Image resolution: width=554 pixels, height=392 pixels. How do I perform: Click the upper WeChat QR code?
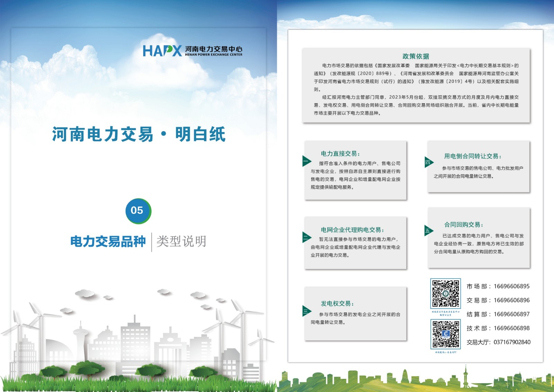point(445,293)
